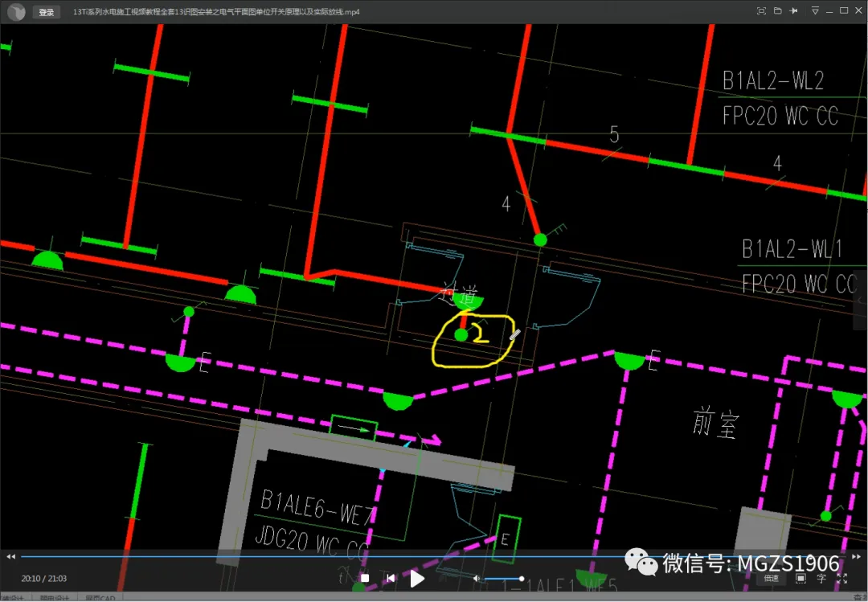
Task: Open the file folder icon in title bar
Action: 777,11
